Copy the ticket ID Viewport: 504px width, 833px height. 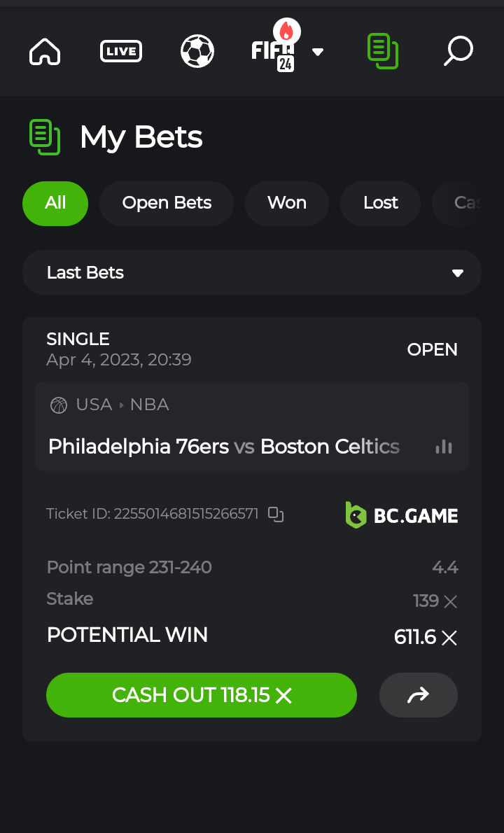coord(276,514)
